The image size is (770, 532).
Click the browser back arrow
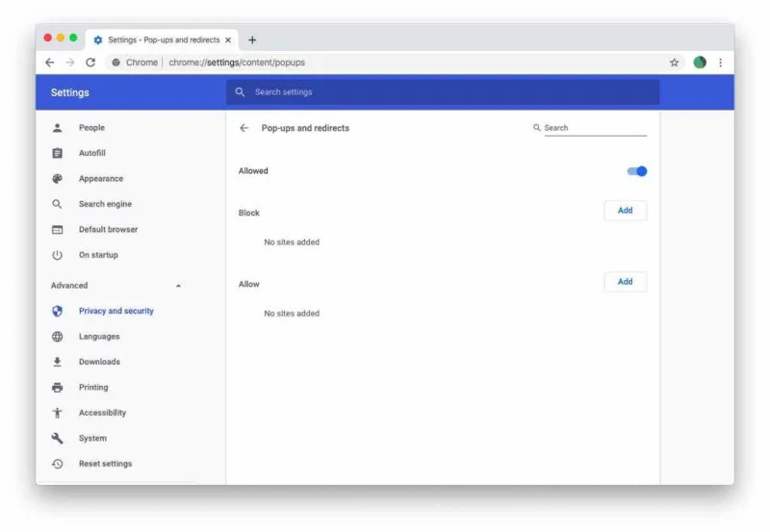(50, 63)
